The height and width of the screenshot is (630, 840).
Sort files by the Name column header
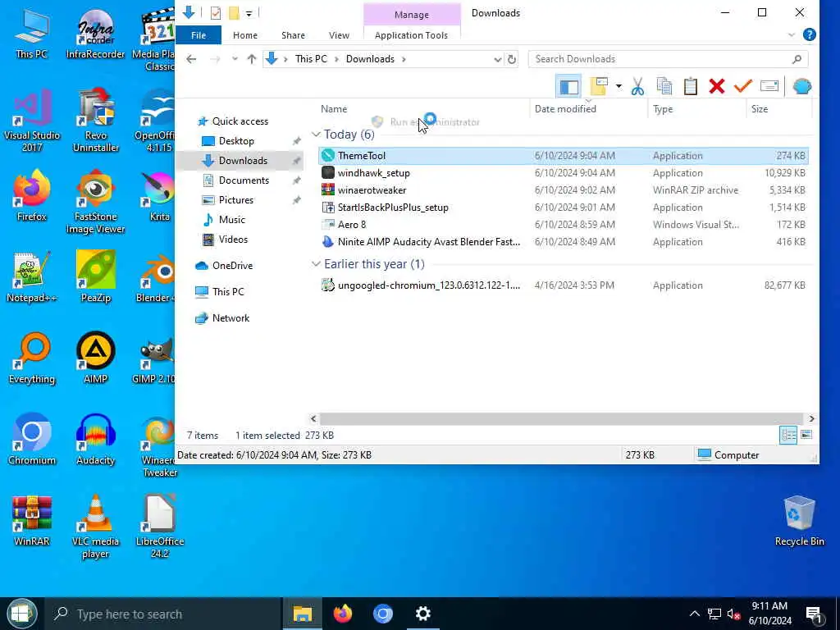click(334, 109)
